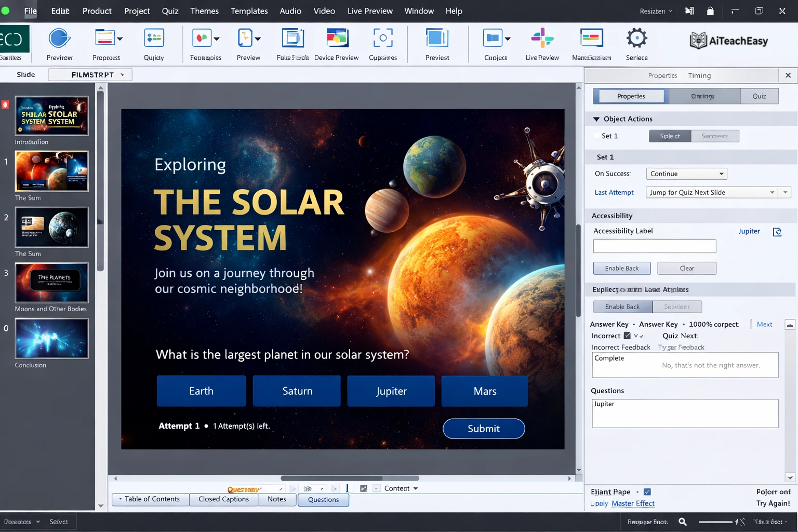The width and height of the screenshot is (798, 532).
Task: Click the magnifier icon in the status bar
Action: tap(682, 521)
